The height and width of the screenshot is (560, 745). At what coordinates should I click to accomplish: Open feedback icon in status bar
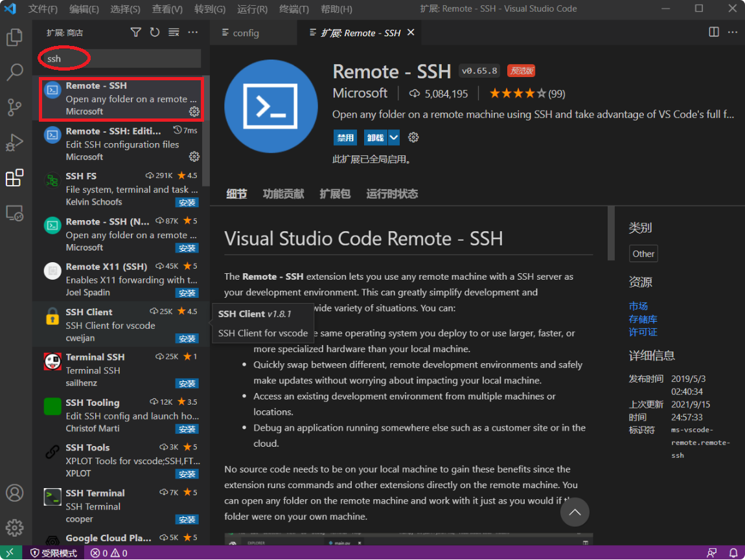(712, 553)
